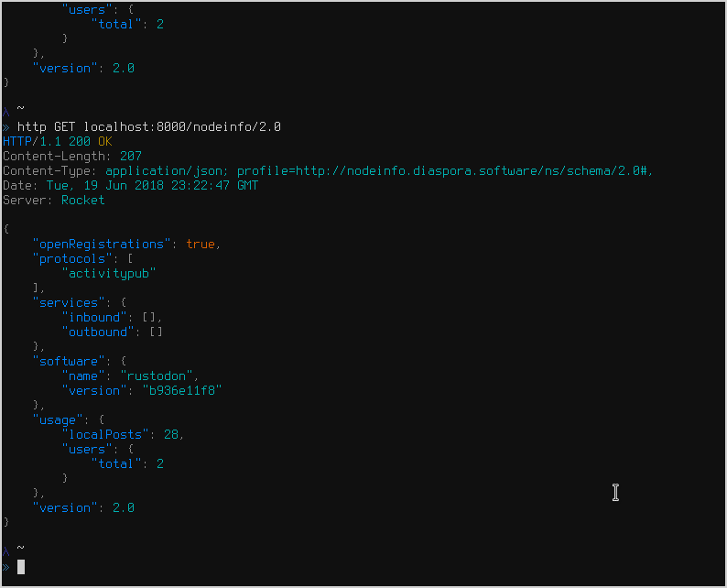Click the orange 'true' value
This screenshot has width=727, height=588.
pyautogui.click(x=201, y=245)
